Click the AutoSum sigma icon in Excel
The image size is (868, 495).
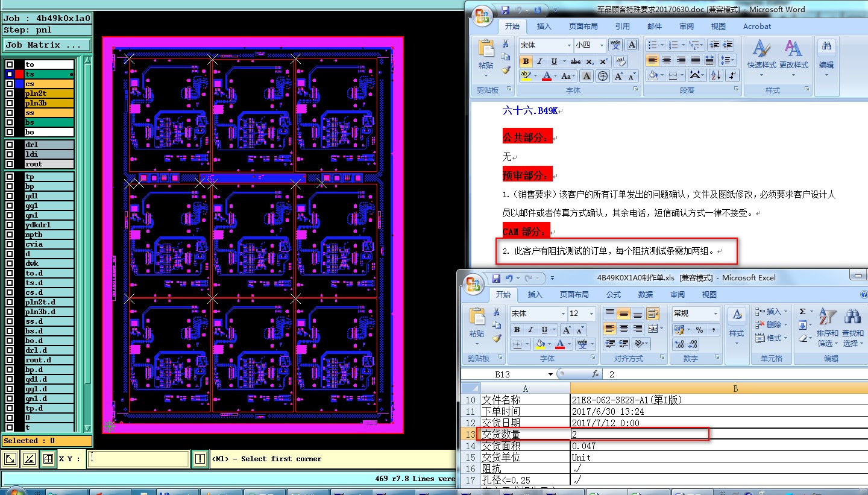803,312
